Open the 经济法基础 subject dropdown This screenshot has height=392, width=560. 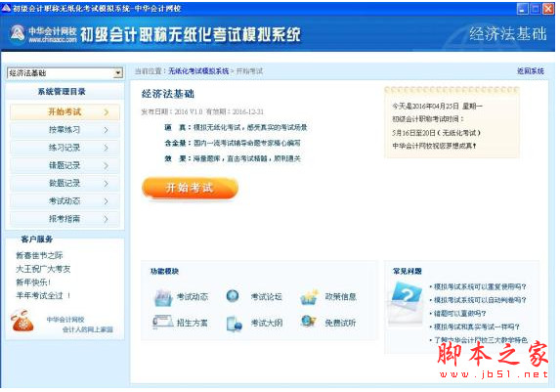[x=65, y=73]
